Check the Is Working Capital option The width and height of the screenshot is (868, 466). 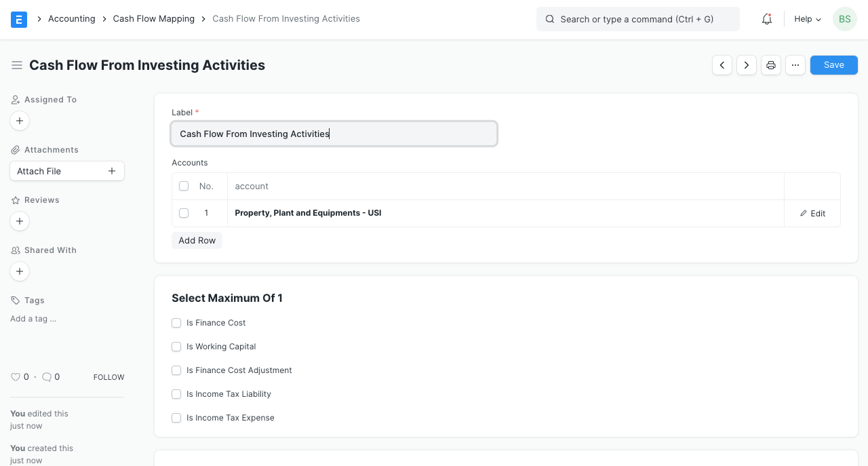(x=176, y=347)
